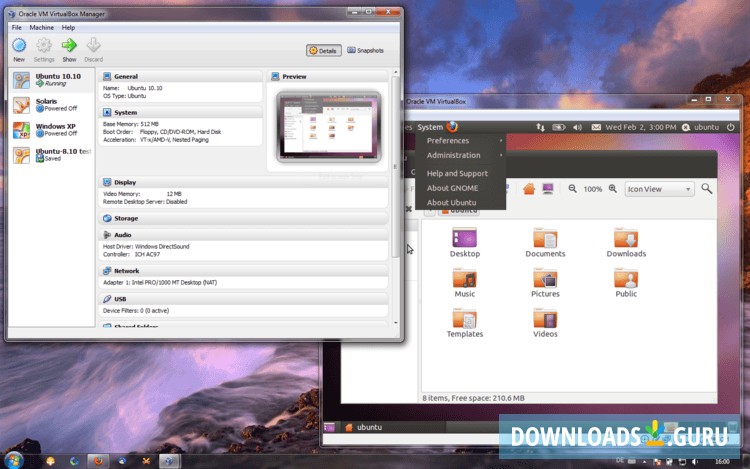Click the Network section header
Image resolution: width=750 pixels, height=469 pixels.
click(x=244, y=271)
